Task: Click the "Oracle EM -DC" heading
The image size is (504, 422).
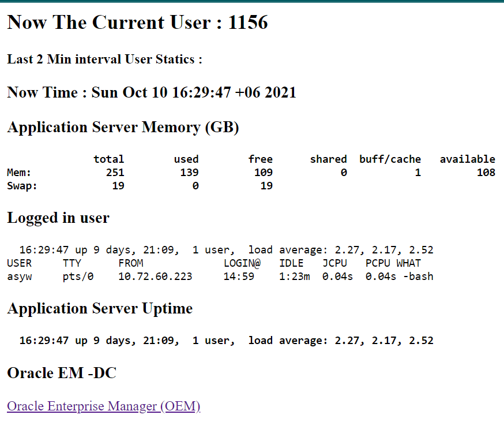Action: (x=62, y=373)
